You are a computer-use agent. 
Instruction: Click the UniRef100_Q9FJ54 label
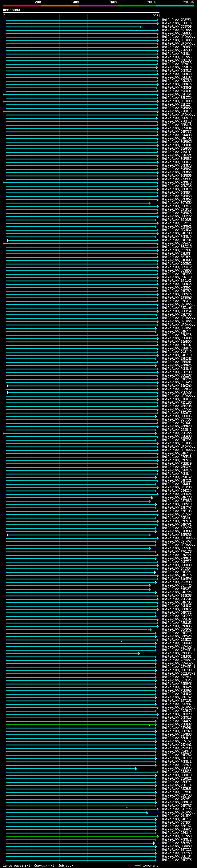point(176,94)
